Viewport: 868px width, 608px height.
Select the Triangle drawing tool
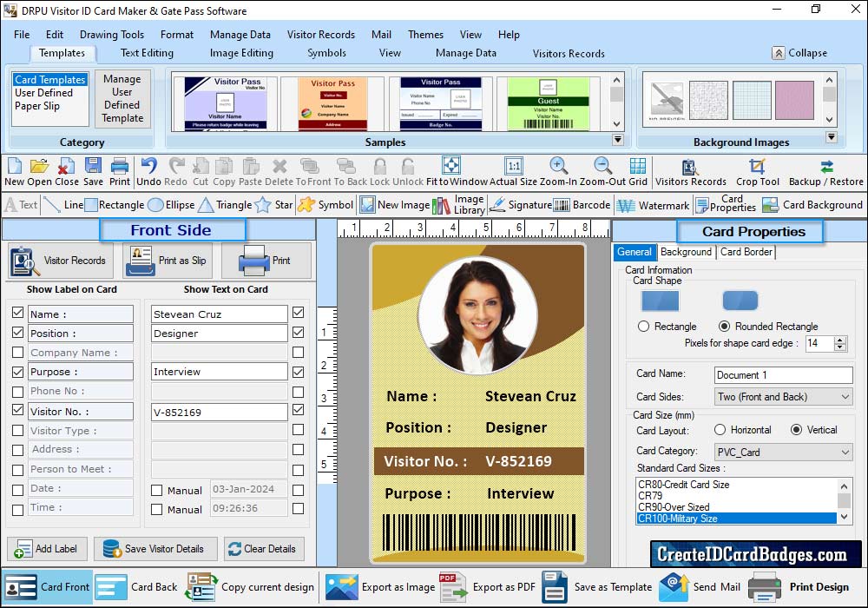point(225,205)
